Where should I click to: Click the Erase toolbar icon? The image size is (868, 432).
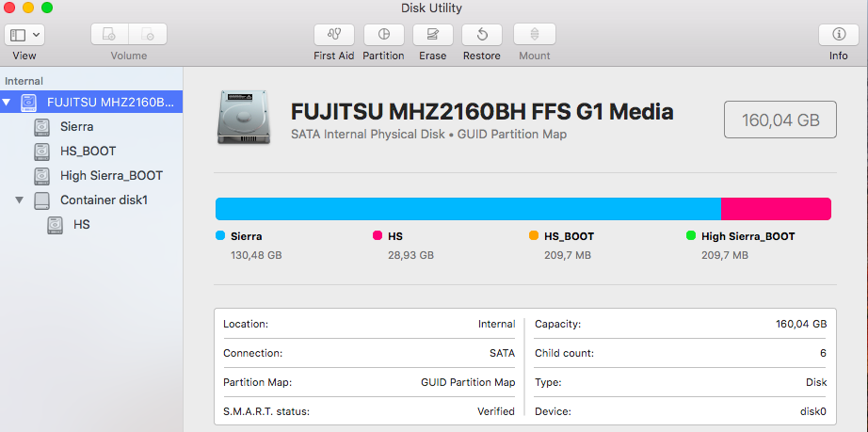pos(433,35)
